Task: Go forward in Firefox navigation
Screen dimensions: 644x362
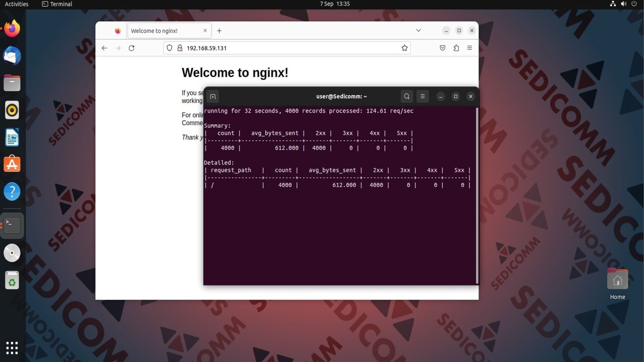Action: coord(118,48)
